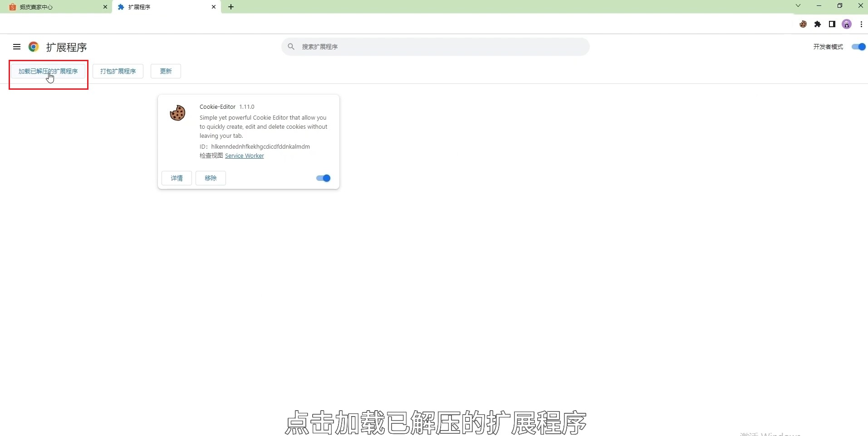Open Chrome's three-dot menu
868x436 pixels.
click(x=861, y=24)
